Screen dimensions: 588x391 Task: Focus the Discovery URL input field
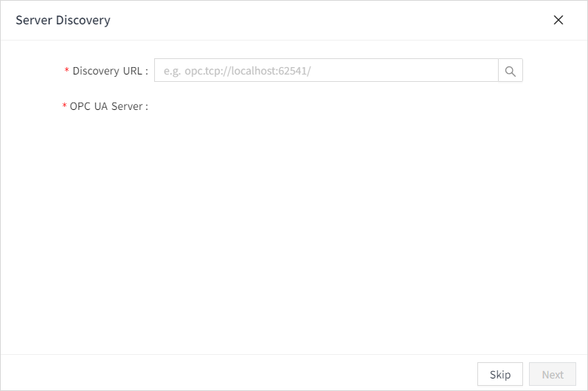coord(326,71)
